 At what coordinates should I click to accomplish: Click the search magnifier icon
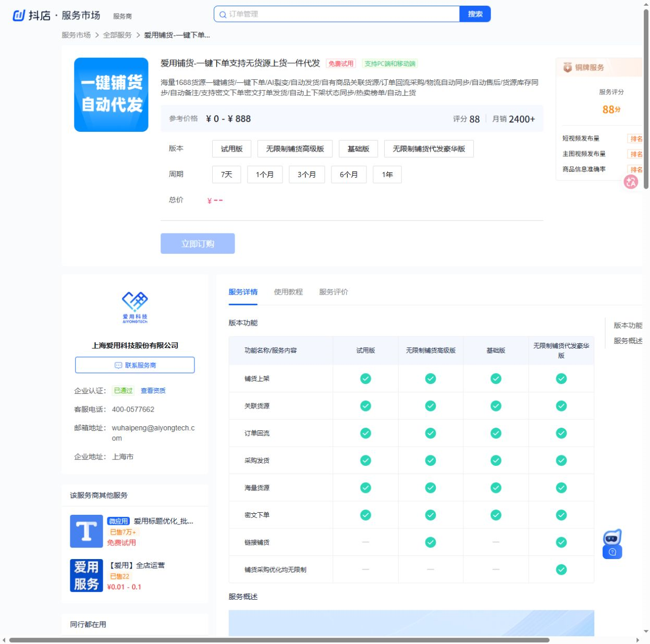click(x=223, y=15)
